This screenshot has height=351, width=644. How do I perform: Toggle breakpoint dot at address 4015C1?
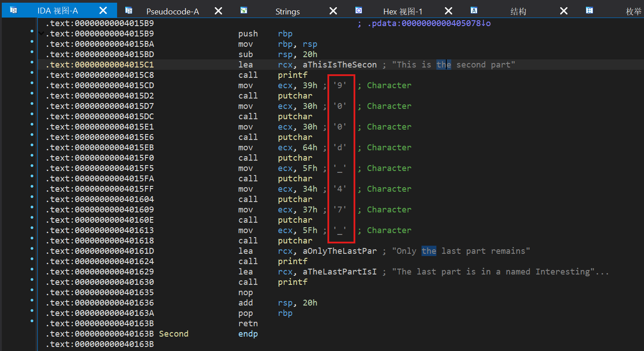[x=32, y=65]
